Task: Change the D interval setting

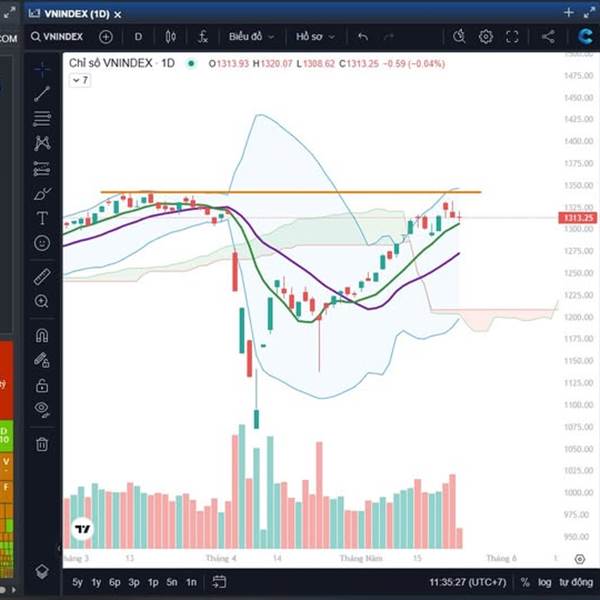Action: (139, 37)
